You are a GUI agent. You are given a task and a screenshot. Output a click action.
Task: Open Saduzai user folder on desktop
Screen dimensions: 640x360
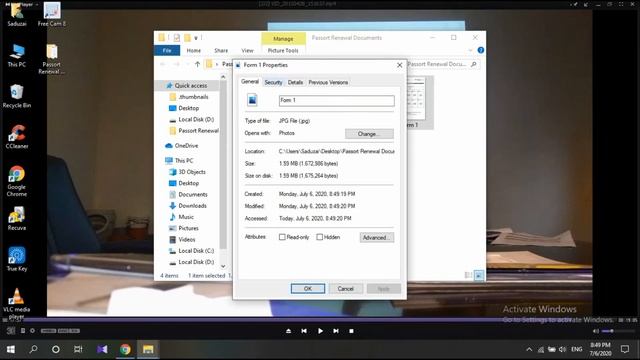[17, 14]
